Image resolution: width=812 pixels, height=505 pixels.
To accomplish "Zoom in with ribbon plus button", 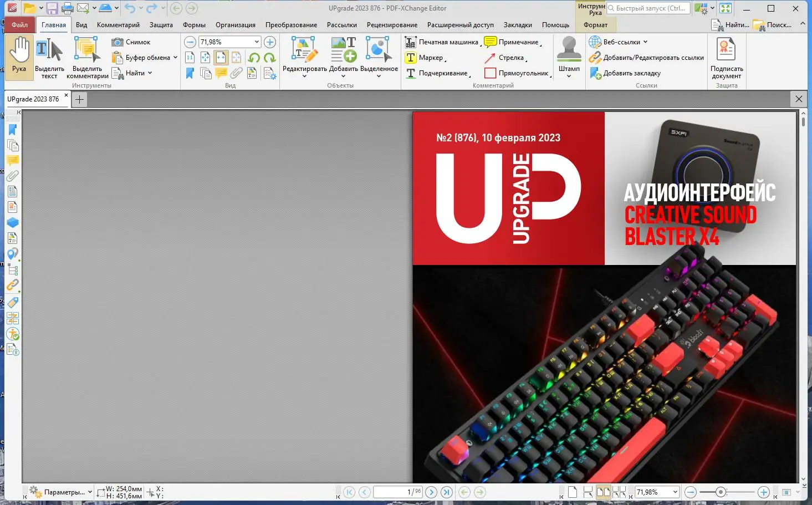I will 270,42.
